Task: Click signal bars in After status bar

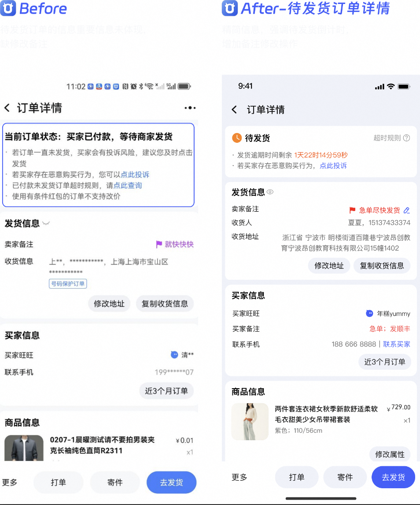Action: tap(380, 87)
